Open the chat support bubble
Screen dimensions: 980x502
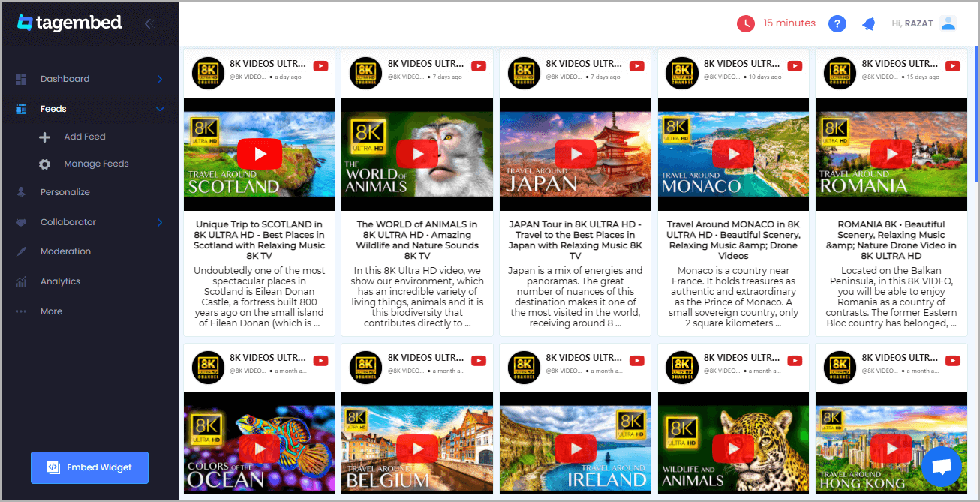pyautogui.click(x=941, y=467)
